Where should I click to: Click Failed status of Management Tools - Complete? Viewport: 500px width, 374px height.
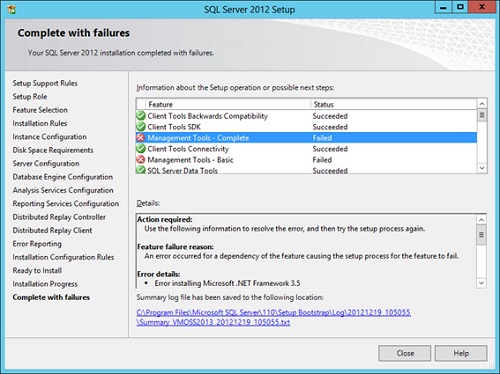(x=322, y=138)
